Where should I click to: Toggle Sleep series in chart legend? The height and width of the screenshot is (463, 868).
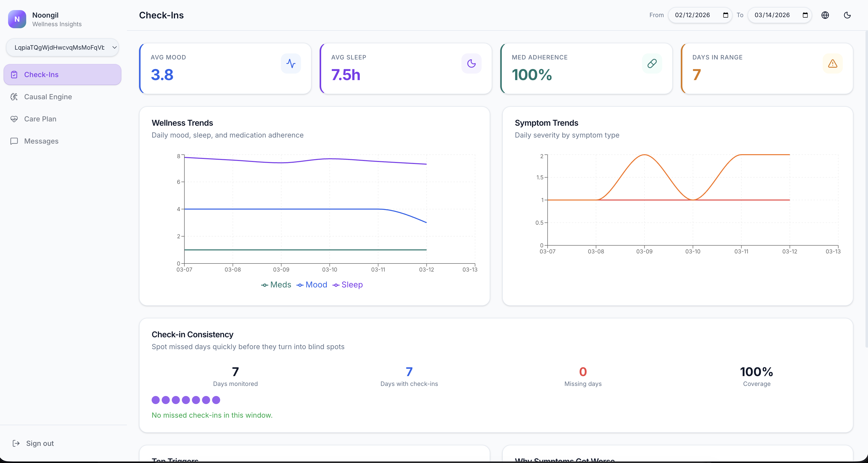point(347,285)
